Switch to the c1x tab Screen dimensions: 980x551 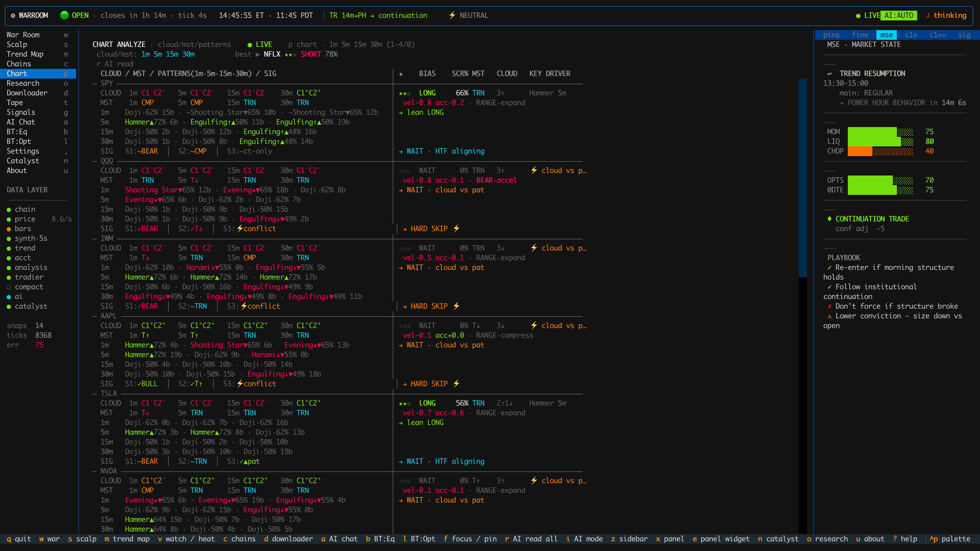(x=911, y=35)
